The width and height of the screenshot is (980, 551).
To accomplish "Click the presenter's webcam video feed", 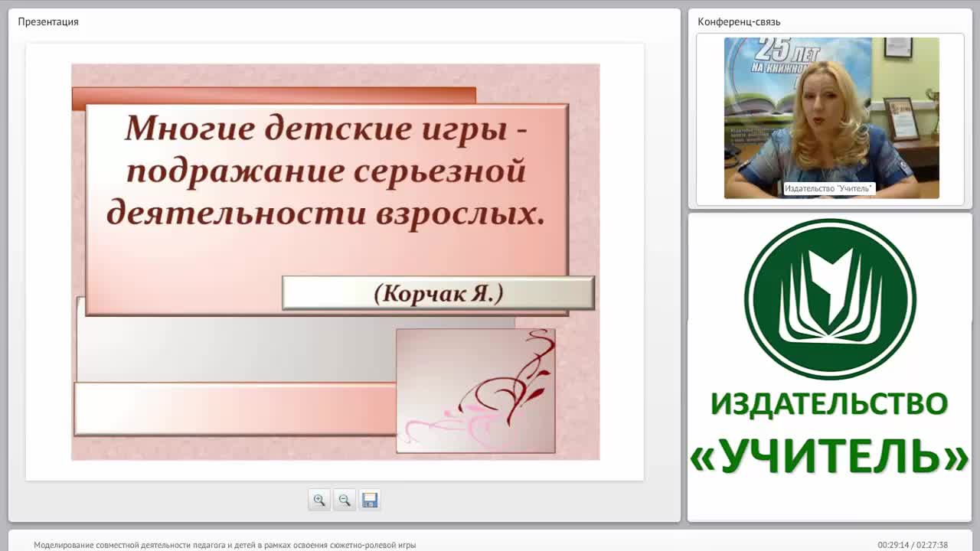I will 831,118.
